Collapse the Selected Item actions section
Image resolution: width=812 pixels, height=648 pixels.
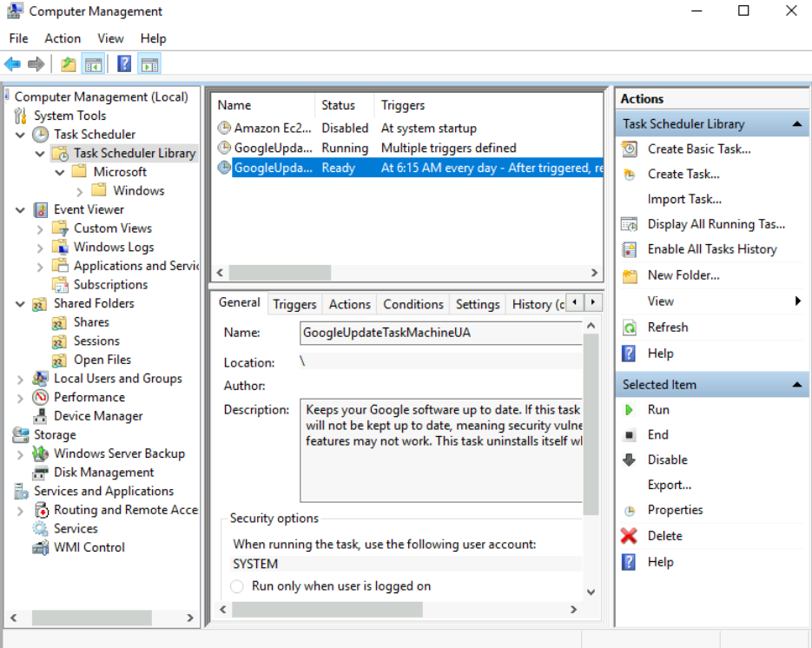796,385
